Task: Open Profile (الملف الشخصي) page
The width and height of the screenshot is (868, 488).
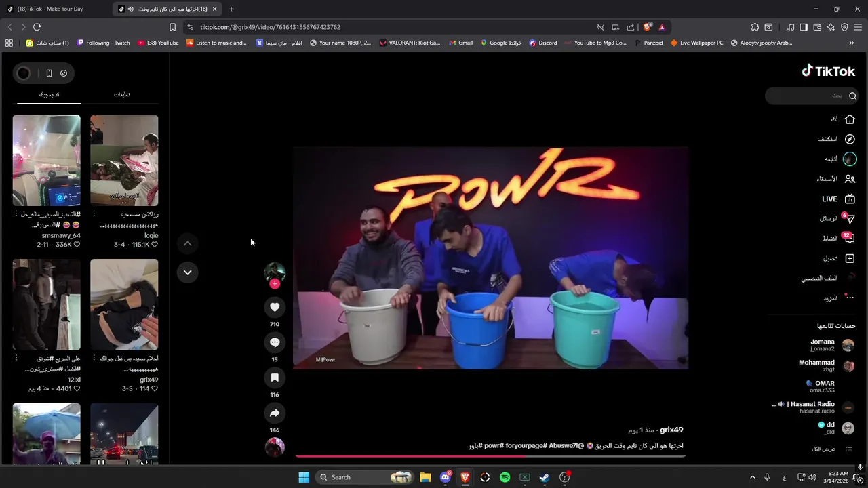Action: point(829,278)
